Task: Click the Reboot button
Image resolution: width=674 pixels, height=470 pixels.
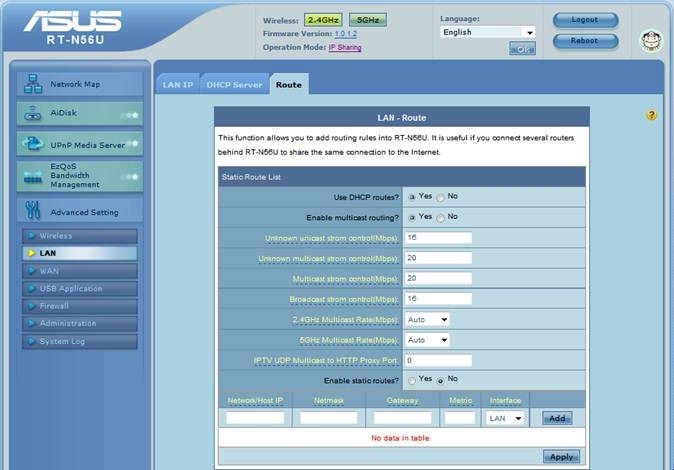Action: click(x=585, y=41)
